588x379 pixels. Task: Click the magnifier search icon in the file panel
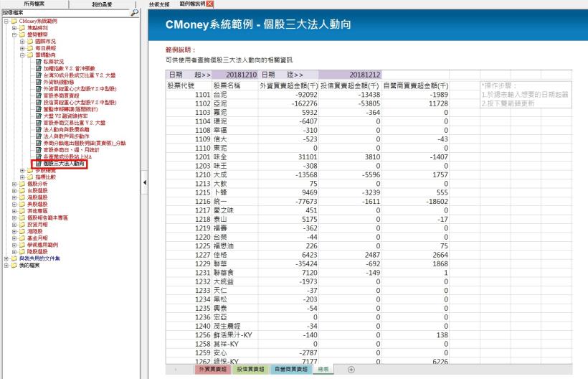(134, 13)
